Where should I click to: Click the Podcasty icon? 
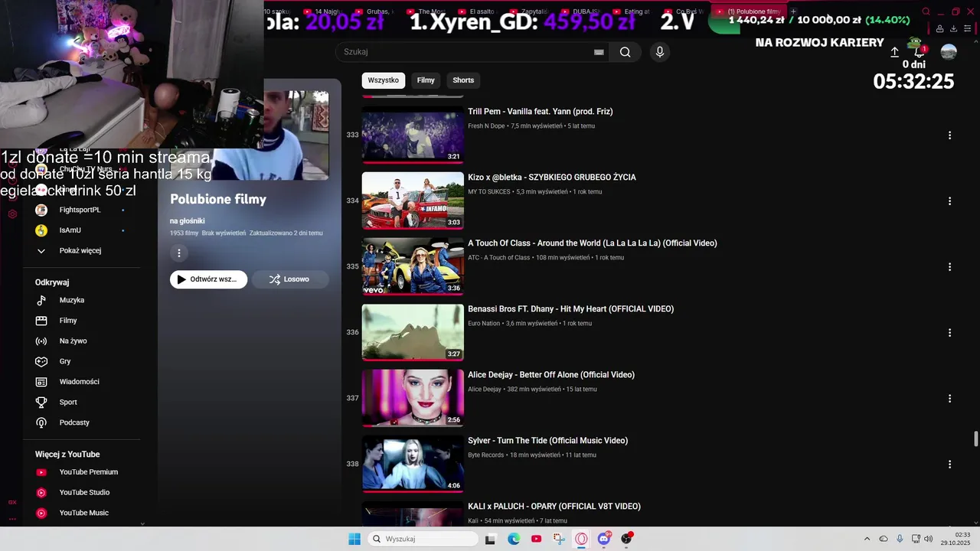42,422
